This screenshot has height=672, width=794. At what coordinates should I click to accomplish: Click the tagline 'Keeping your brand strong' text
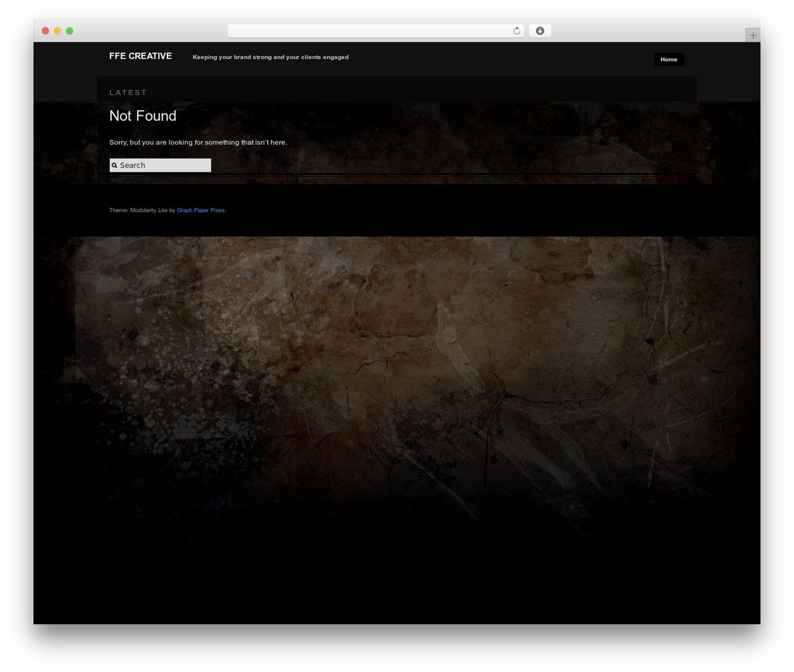coord(270,57)
